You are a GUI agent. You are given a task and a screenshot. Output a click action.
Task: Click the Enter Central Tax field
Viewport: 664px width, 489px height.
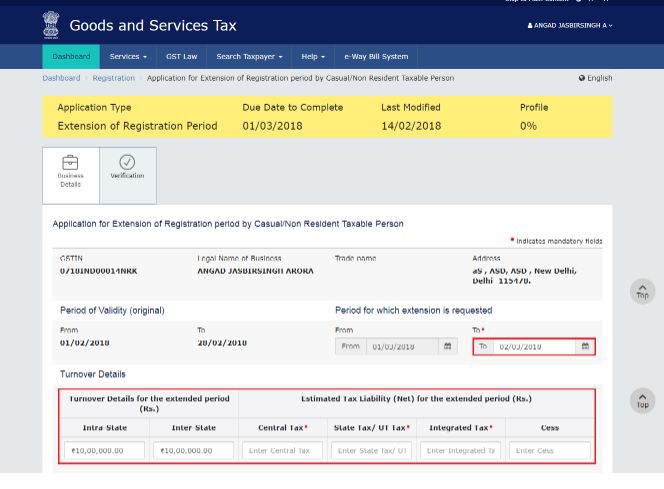pos(282,451)
